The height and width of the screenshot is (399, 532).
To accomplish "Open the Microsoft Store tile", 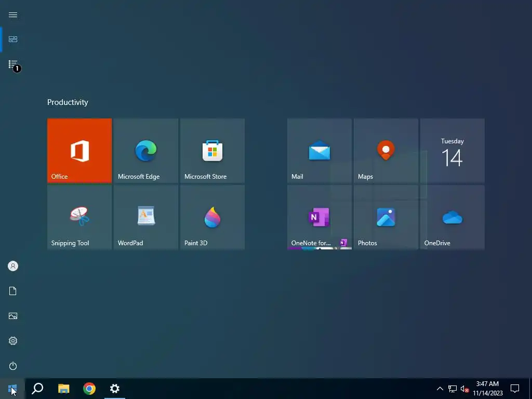I will point(212,151).
